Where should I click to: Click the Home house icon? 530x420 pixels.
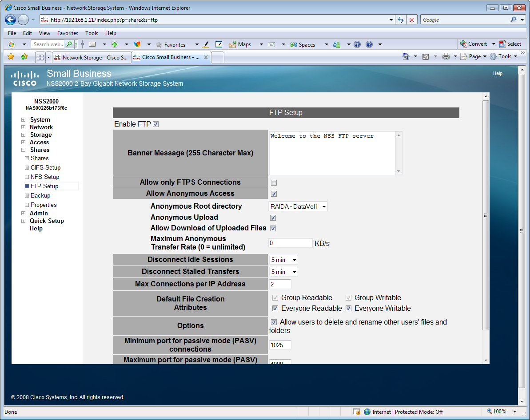pyautogui.click(x=406, y=56)
